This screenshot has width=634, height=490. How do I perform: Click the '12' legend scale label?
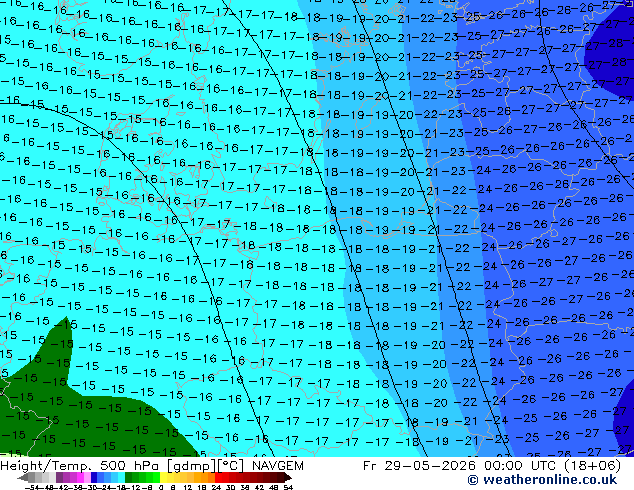point(188,488)
